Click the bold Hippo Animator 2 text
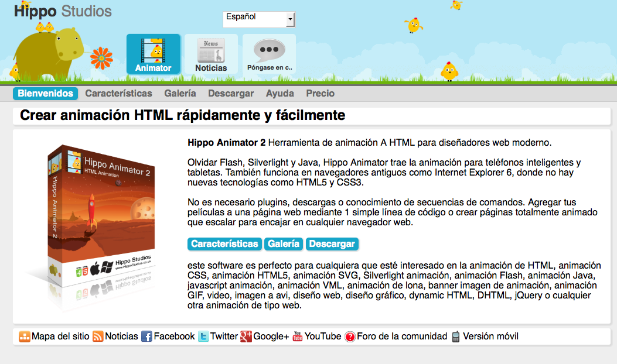This screenshot has width=617, height=364. (x=226, y=143)
